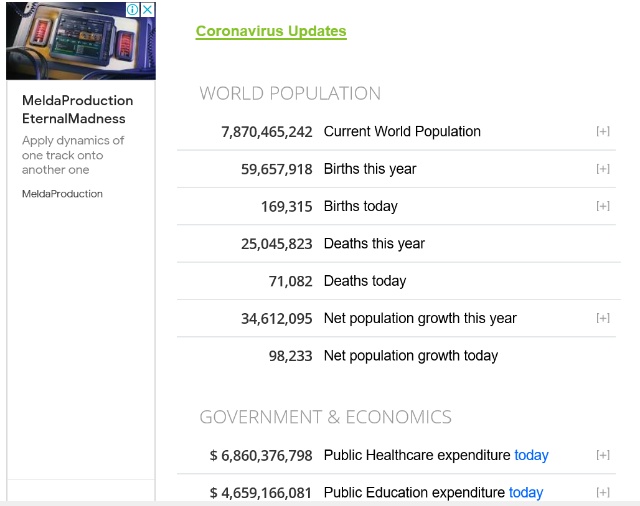Screen dimensions: 640x506
Task: Click the current world population counter number
Action: click(x=266, y=131)
